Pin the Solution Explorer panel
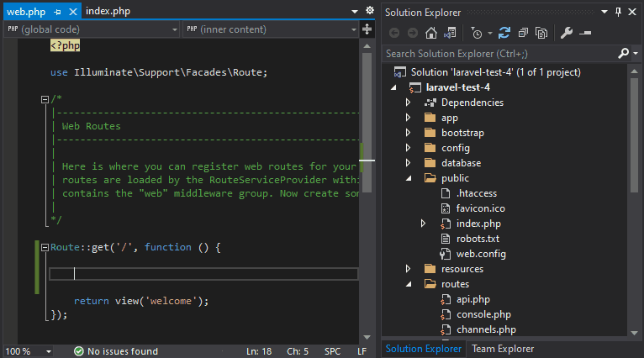The width and height of the screenshot is (644, 358). point(618,12)
